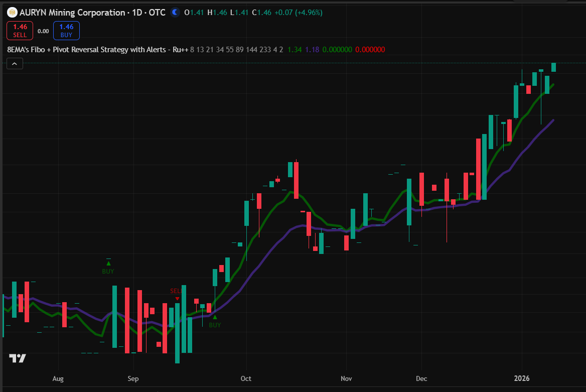The height and width of the screenshot is (392, 586).
Task: Open the 1D interval selector in title
Action: (135, 12)
